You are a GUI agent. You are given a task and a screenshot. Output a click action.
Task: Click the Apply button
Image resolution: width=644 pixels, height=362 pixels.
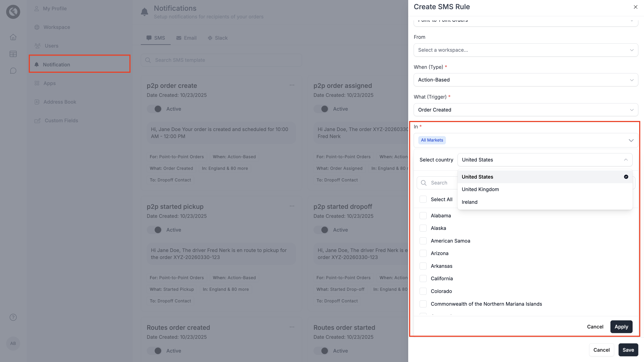621,327
